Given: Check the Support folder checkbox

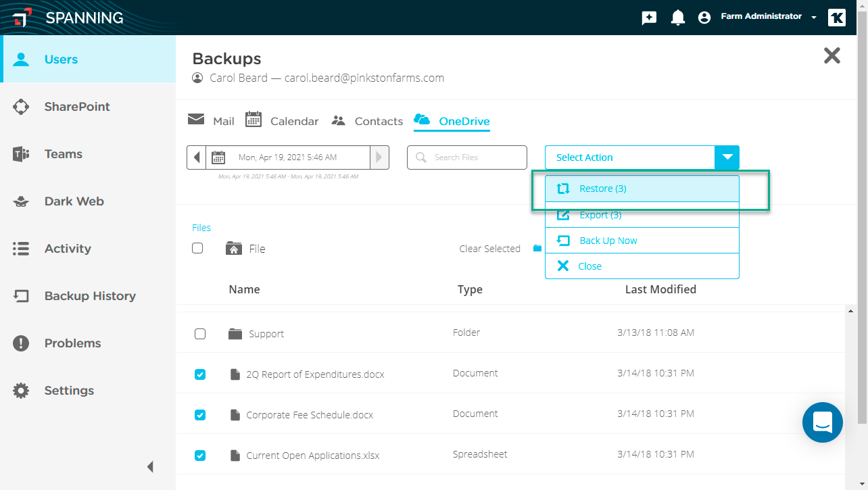Looking at the screenshot, I should [200, 334].
